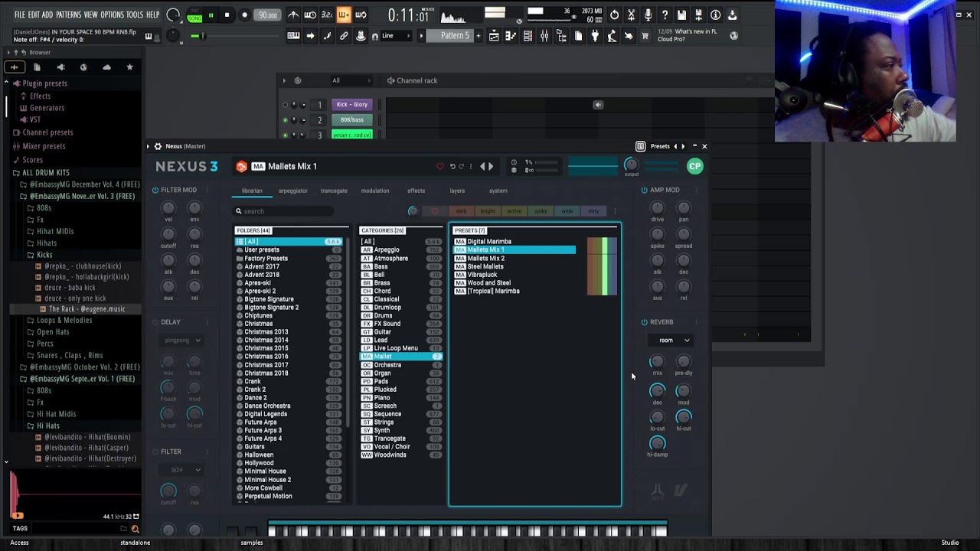Open the OPTIONS menu
The width and height of the screenshot is (980, 551).
[x=112, y=15]
